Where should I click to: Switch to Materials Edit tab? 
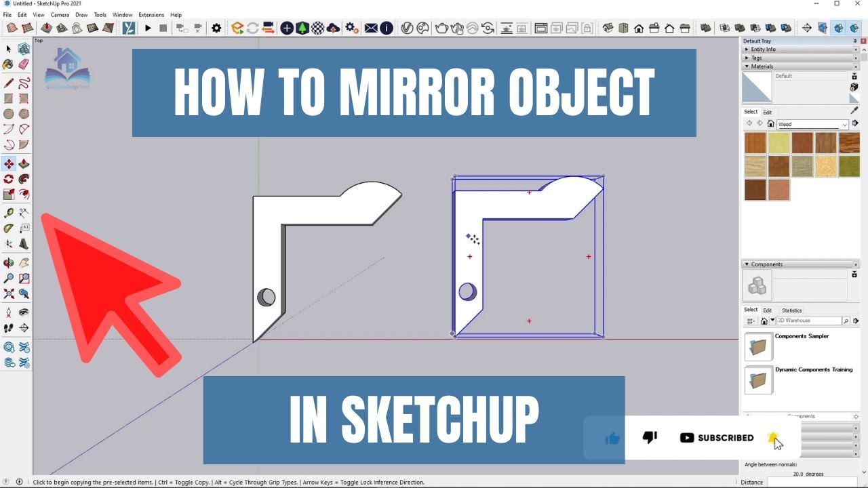tap(768, 112)
